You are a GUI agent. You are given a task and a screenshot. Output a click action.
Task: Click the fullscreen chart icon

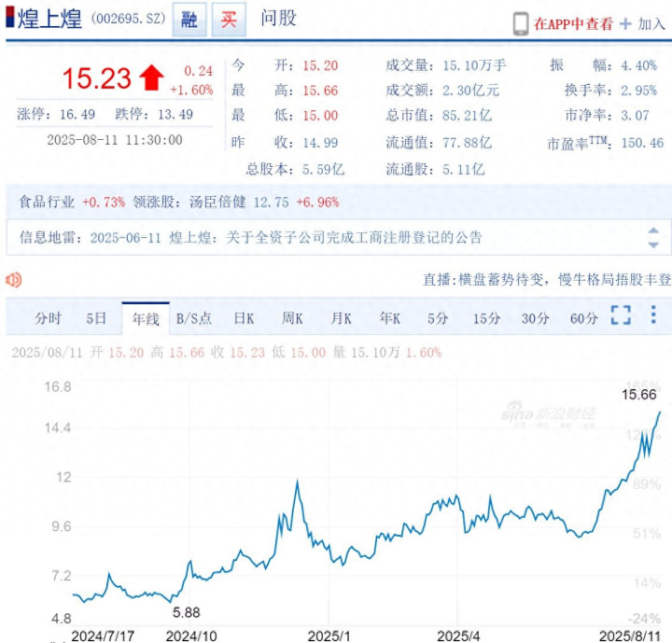621,315
